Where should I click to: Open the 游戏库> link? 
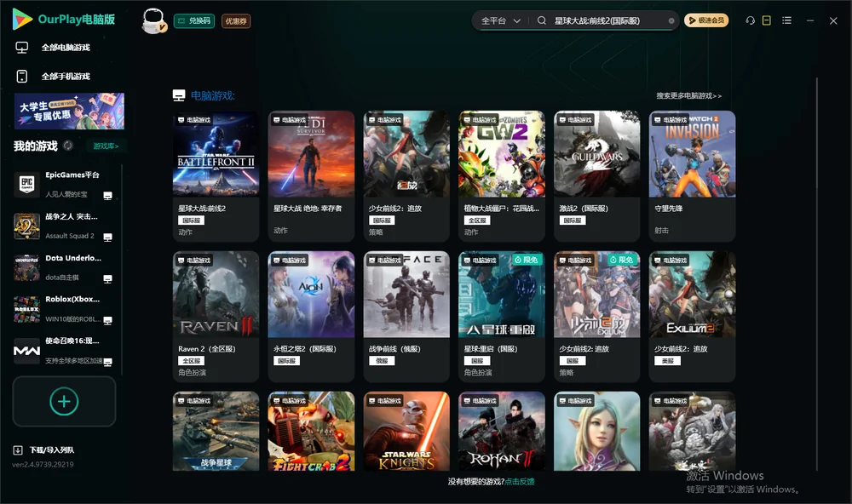tap(106, 146)
